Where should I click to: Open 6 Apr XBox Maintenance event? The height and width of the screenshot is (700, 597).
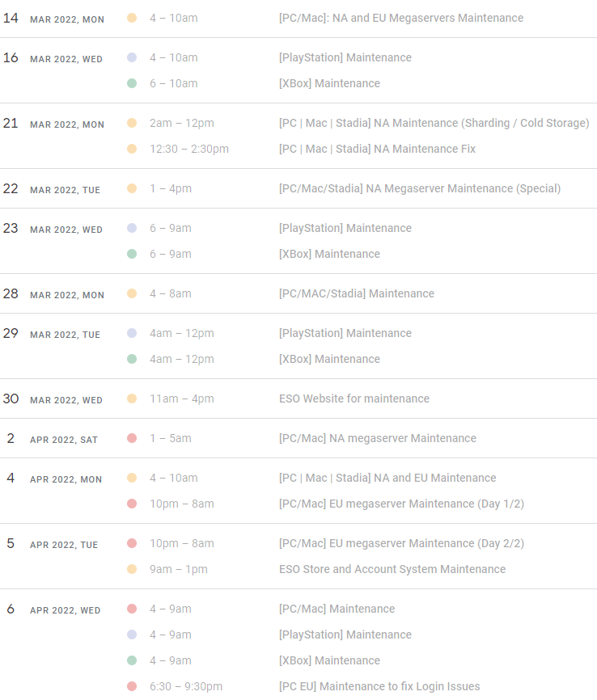pos(329,660)
